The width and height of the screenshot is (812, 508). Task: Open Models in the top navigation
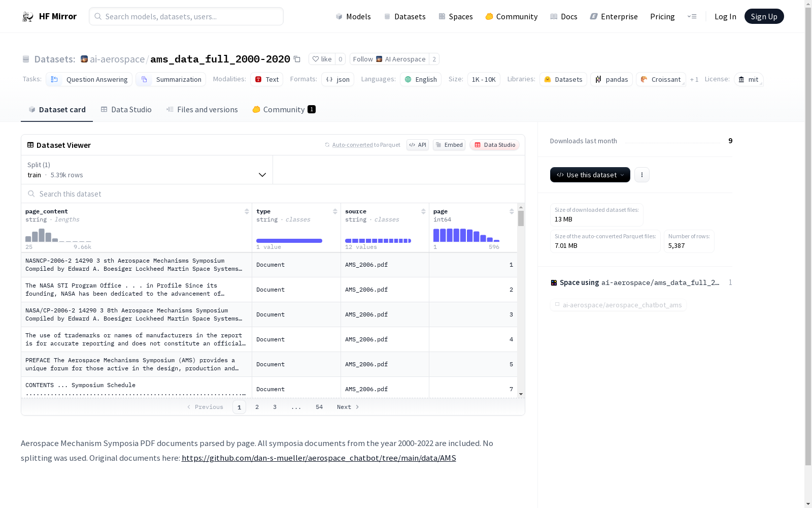353,17
